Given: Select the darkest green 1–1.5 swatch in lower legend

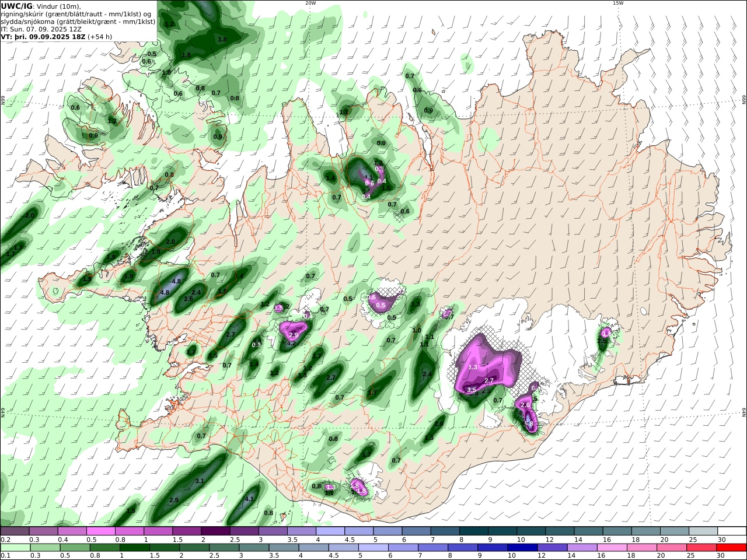Looking at the screenshot, I should coord(135,547).
